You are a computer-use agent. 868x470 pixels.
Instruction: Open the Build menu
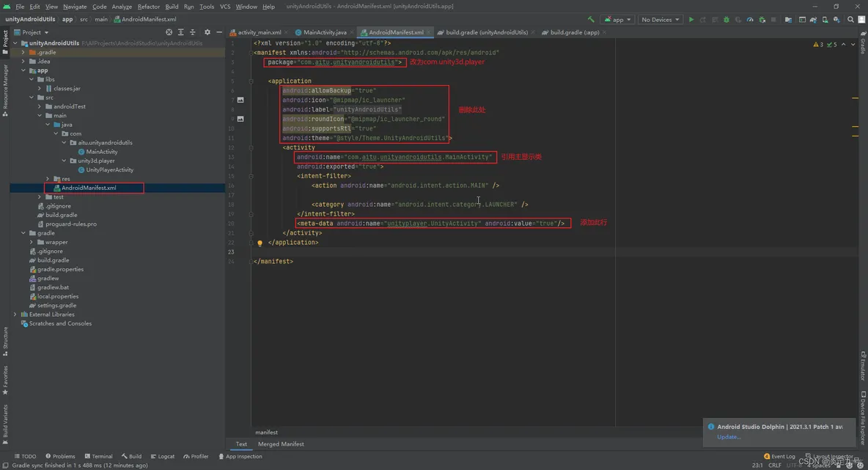point(172,6)
